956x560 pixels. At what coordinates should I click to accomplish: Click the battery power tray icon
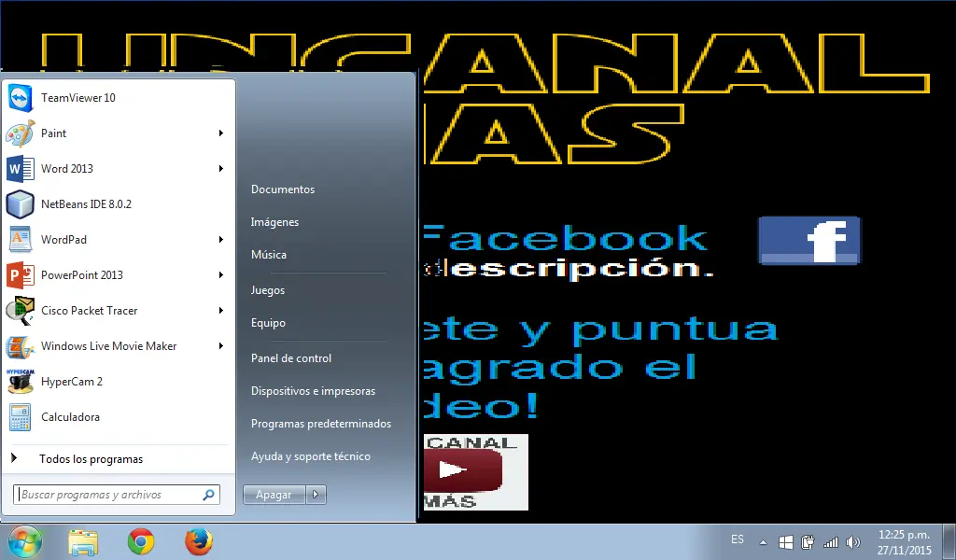coord(808,541)
